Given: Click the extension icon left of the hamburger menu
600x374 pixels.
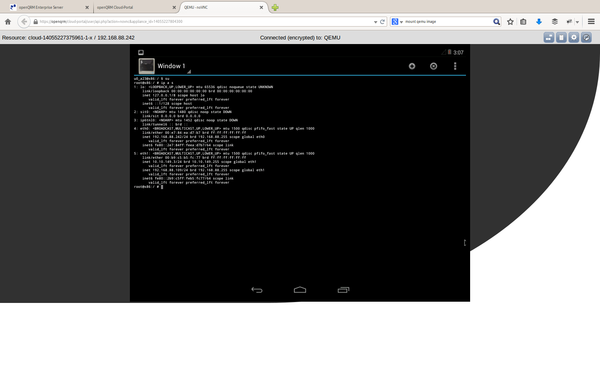Looking at the screenshot, I should 569,22.
